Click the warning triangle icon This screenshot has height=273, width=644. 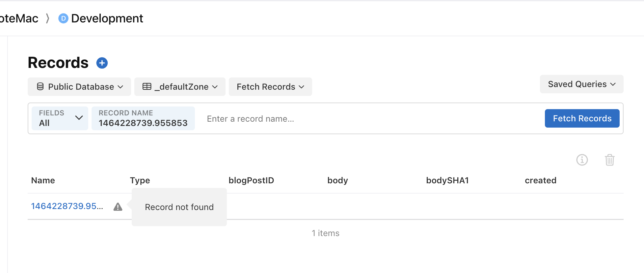118,207
